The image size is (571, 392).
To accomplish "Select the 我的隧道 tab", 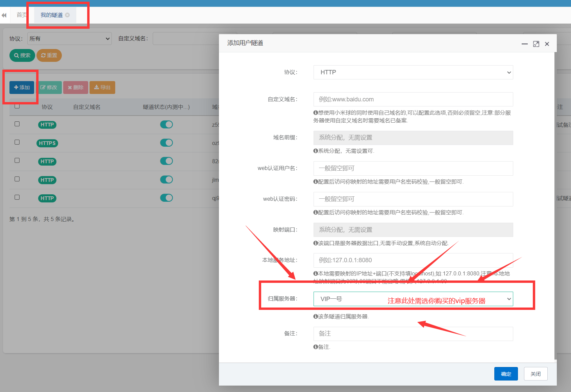I will coord(51,15).
